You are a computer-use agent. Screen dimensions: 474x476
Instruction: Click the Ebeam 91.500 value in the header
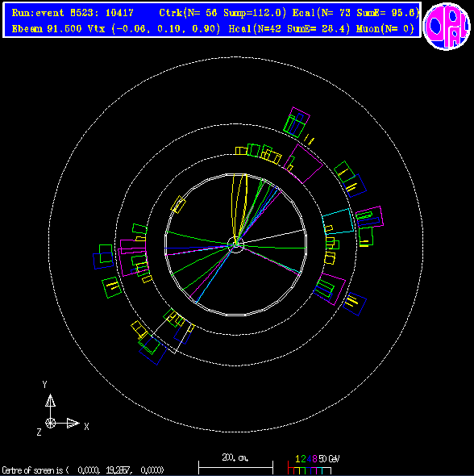47,29
